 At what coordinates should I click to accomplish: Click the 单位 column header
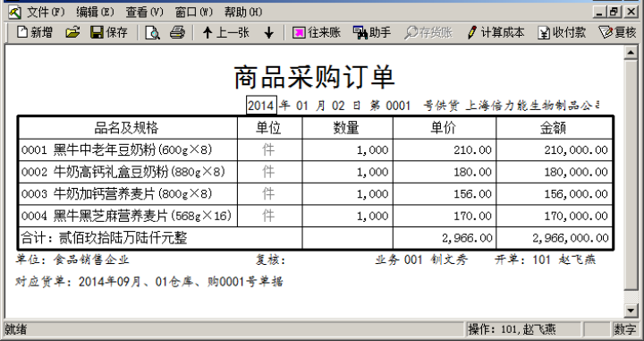269,128
